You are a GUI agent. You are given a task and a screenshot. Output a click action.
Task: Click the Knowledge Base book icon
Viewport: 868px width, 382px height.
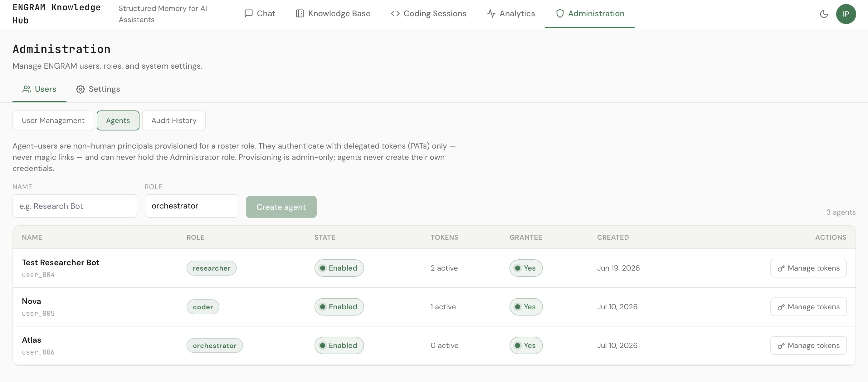click(300, 13)
